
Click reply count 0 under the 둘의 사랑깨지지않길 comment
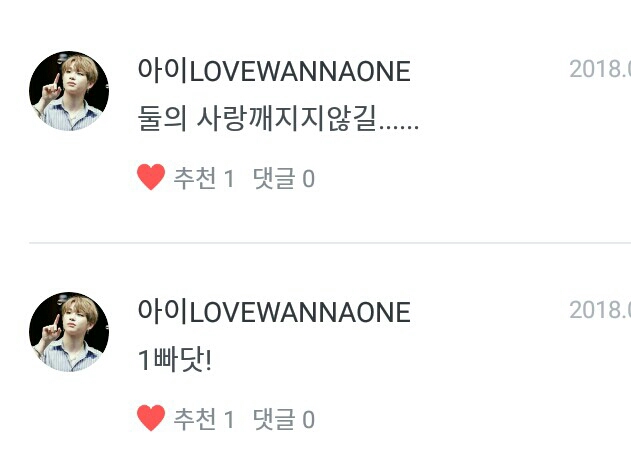coord(308,179)
